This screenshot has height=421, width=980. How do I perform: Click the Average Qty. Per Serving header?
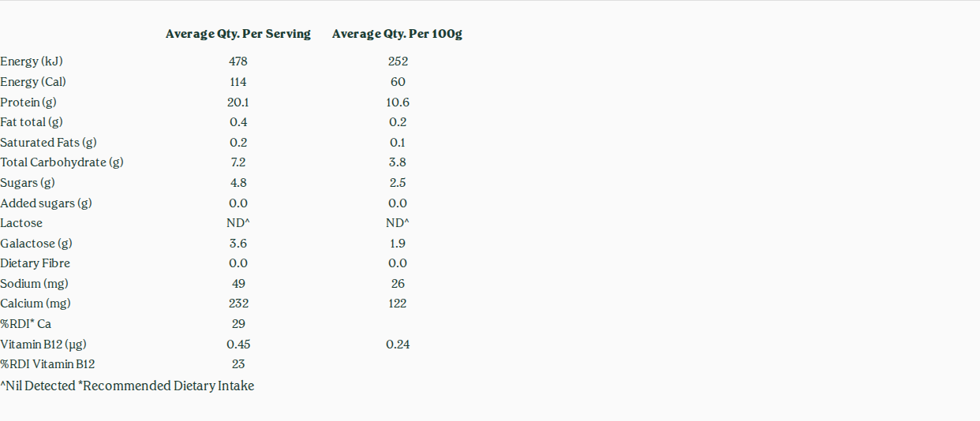point(238,34)
